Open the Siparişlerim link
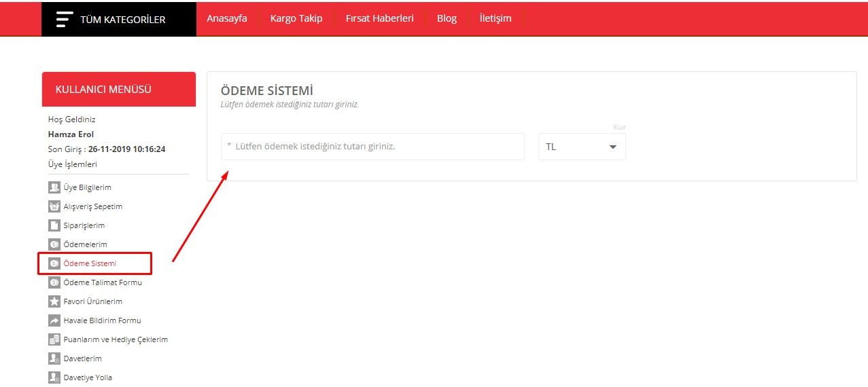This screenshot has width=868, height=387. point(84,225)
